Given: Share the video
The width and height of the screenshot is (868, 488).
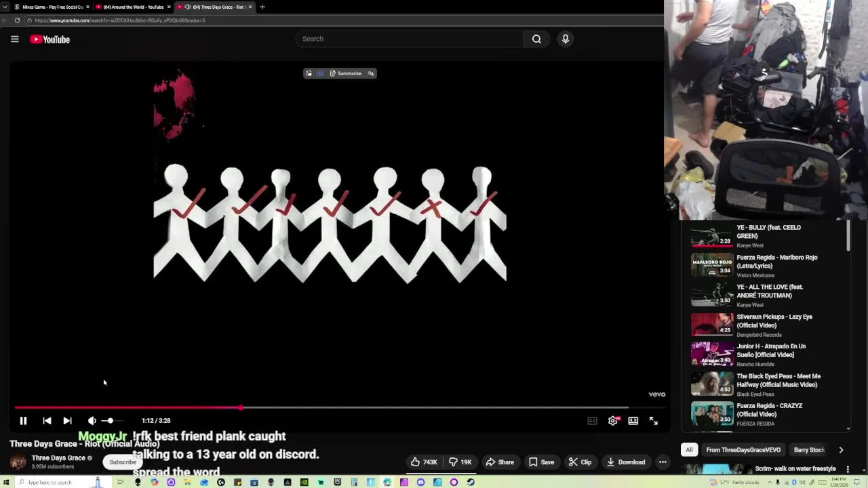Looking at the screenshot, I should tap(500, 462).
